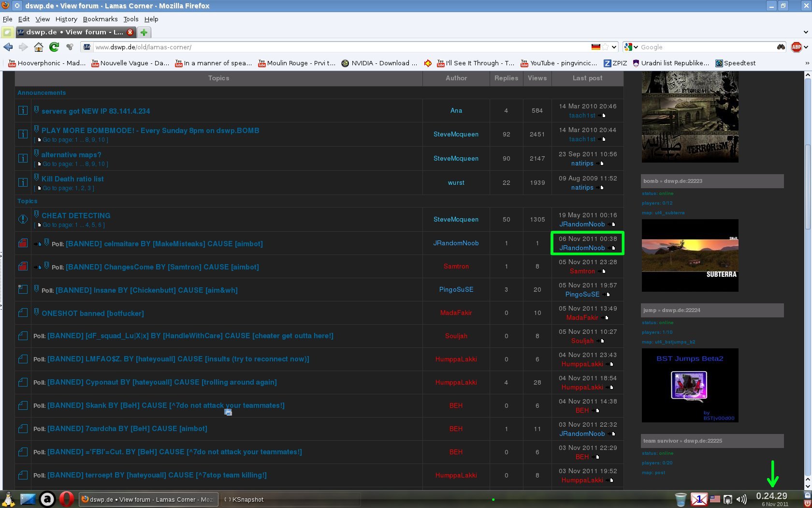Open a new tab with the plus icon
The image size is (812, 508).
(144, 32)
